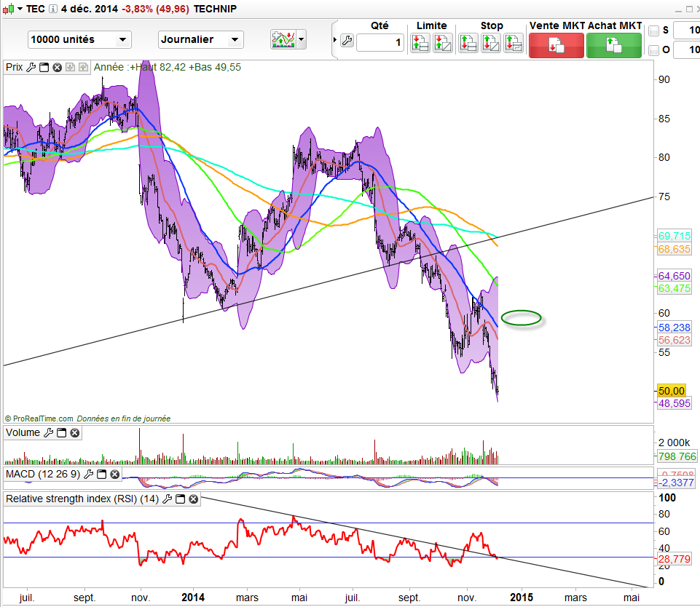Viewport: 700px width, 607px height.
Task: Click the 798 766 volume value
Action: point(677,456)
